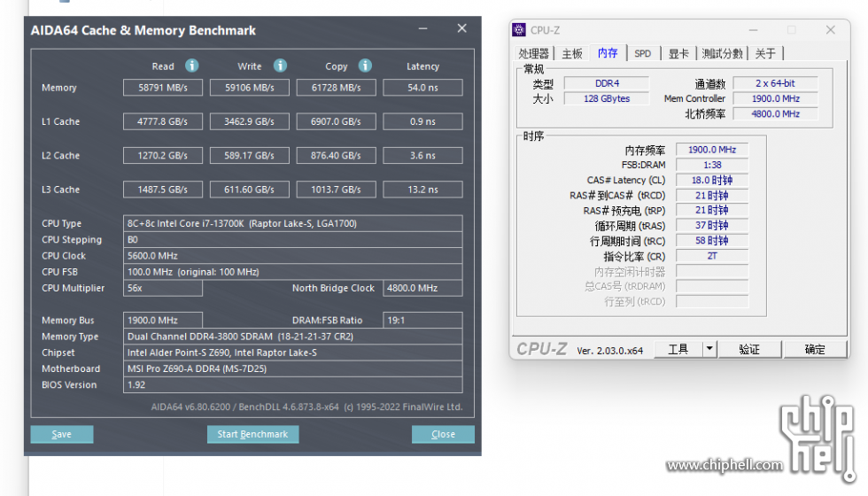Viewport: 868px width, 496px height.
Task: Click the Save button in AIDA64
Action: [61, 434]
